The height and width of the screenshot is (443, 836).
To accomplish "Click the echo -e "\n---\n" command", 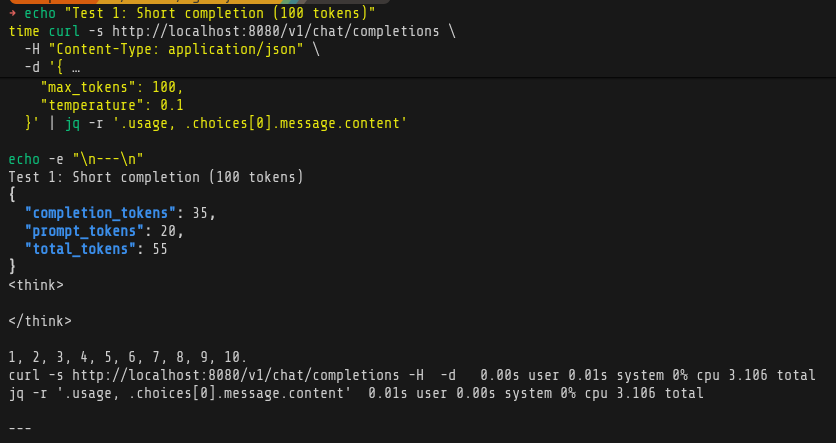I will pos(76,159).
